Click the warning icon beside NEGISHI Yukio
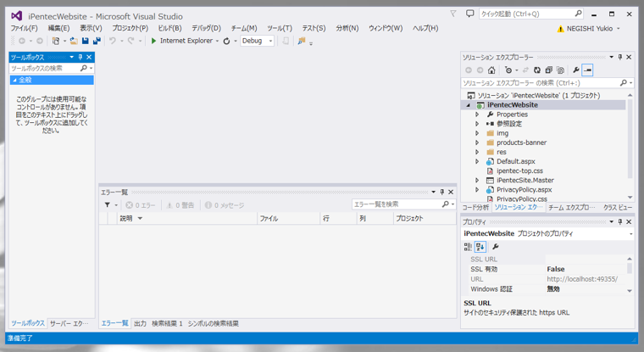This screenshot has height=352, width=644. 560,29
